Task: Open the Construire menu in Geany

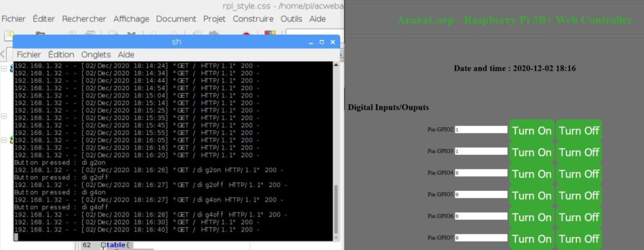Action: coord(253,19)
